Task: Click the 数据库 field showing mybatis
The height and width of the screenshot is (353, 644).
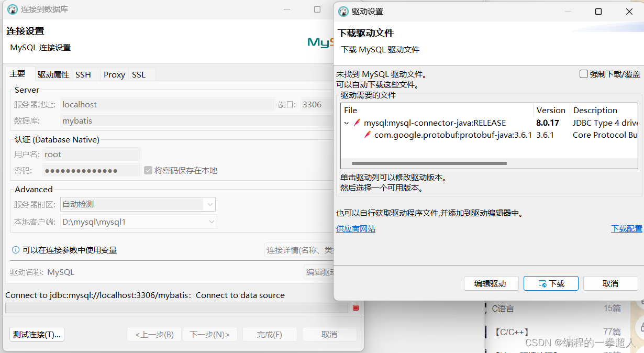Action: tap(197, 120)
